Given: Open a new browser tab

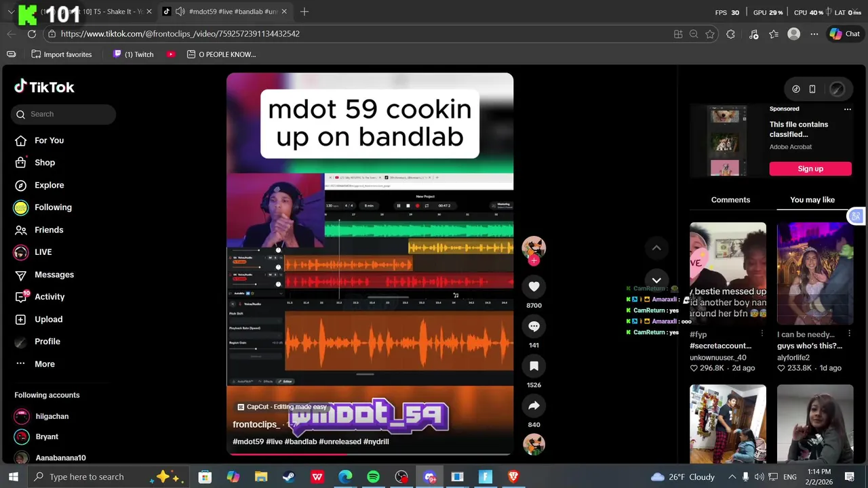Looking at the screenshot, I should [x=304, y=12].
